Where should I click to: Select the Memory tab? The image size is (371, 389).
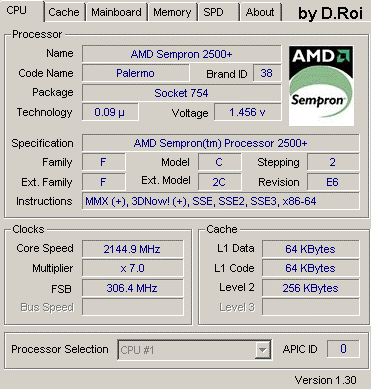tap(172, 12)
